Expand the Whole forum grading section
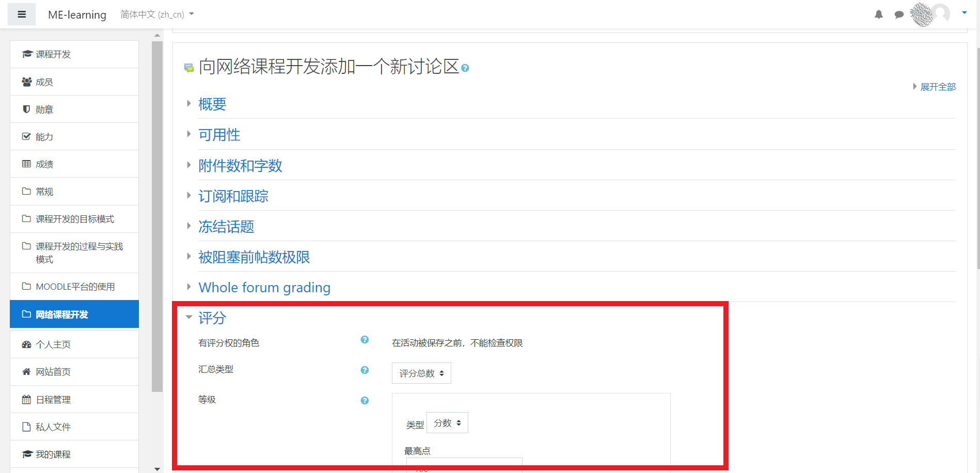The height and width of the screenshot is (473, 980). pos(264,288)
